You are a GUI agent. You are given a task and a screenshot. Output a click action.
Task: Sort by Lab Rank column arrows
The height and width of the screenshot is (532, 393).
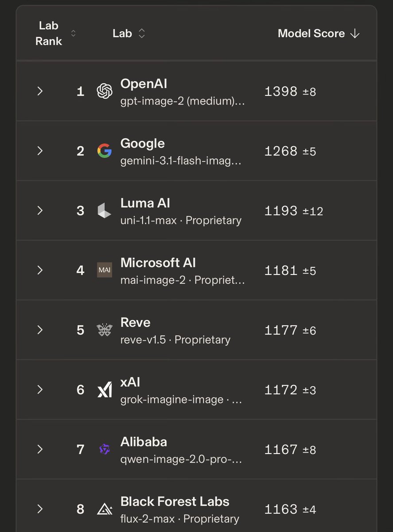click(74, 34)
